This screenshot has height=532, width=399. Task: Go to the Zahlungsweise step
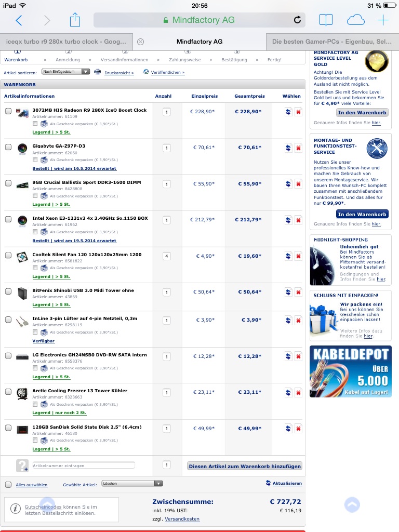185,60
